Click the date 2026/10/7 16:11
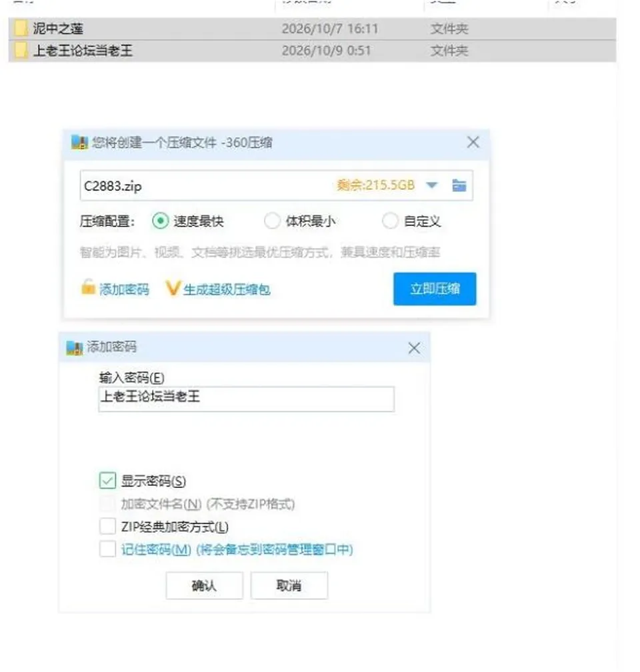 point(330,29)
